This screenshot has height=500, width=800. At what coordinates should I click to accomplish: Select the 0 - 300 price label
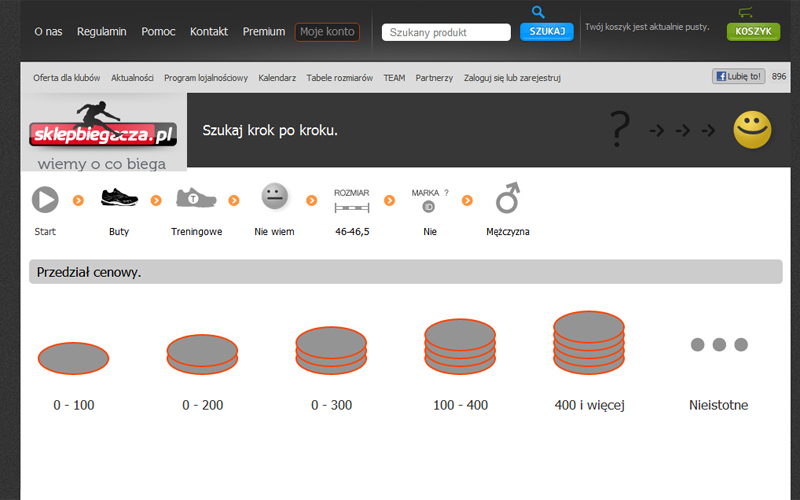[331, 405]
